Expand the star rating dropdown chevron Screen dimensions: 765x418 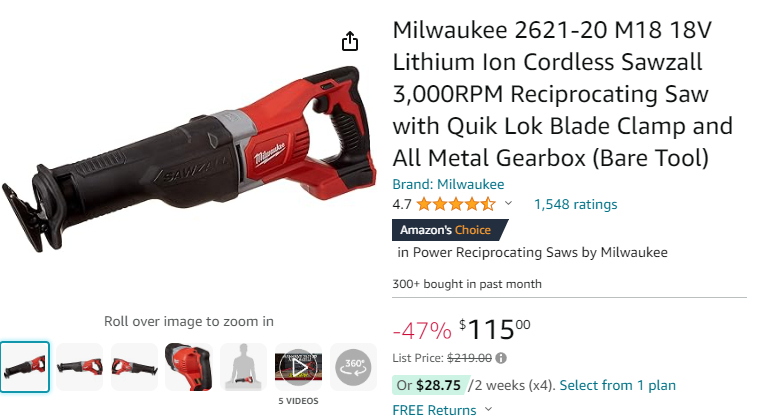tap(508, 203)
